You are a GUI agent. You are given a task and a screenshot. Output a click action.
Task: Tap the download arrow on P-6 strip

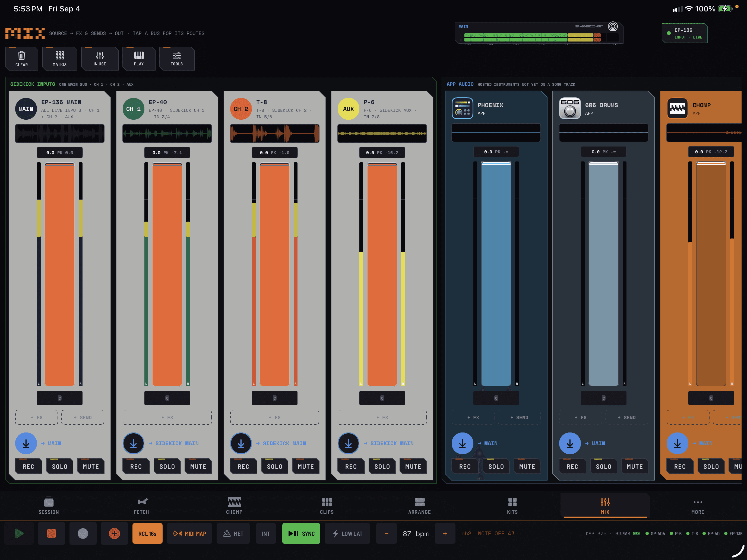(349, 443)
